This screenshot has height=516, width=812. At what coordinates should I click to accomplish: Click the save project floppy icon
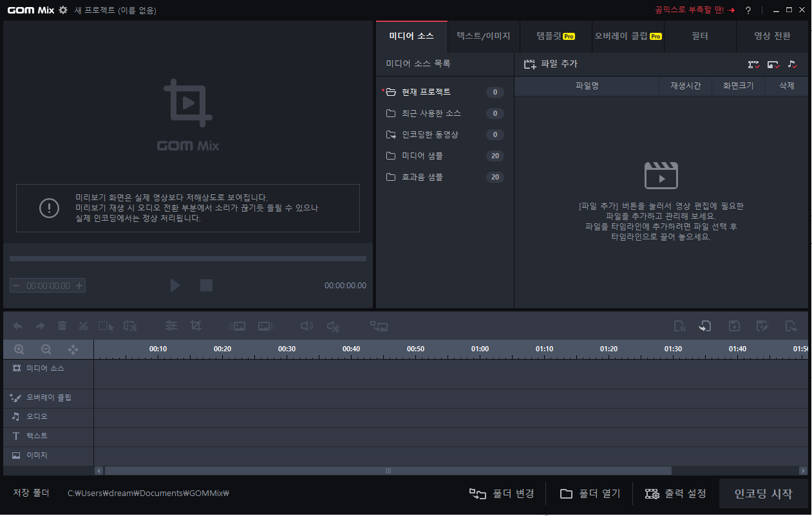tap(733, 326)
